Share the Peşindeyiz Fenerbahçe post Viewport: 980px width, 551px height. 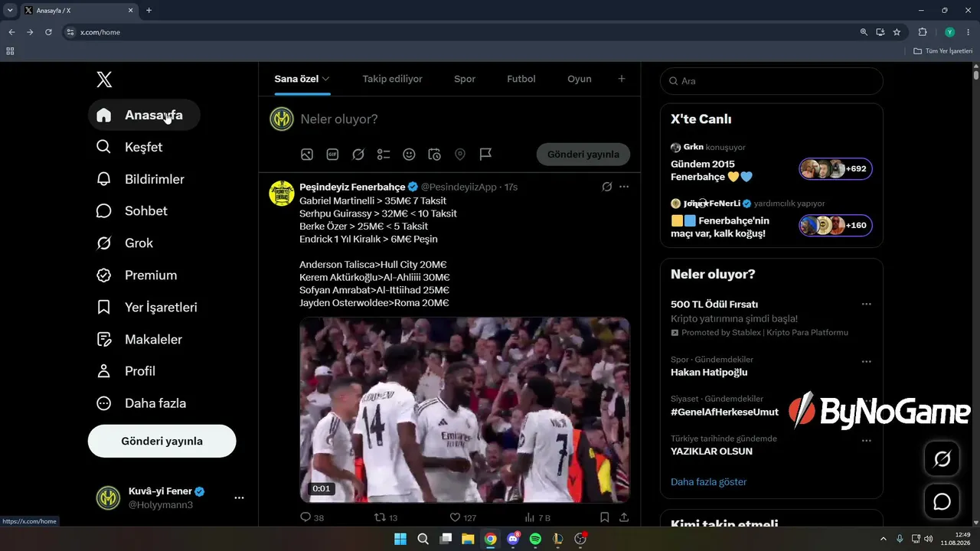tap(624, 517)
